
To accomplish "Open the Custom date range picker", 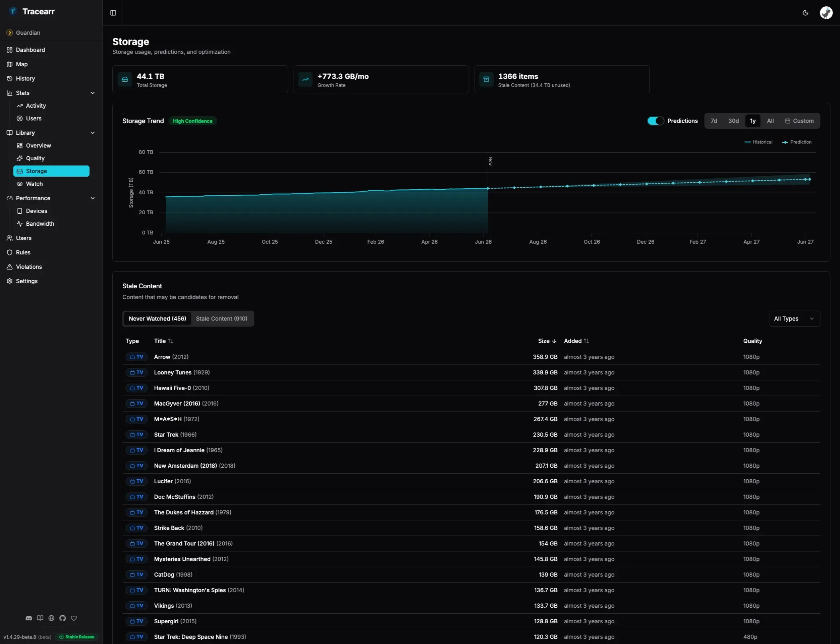I will pos(799,121).
